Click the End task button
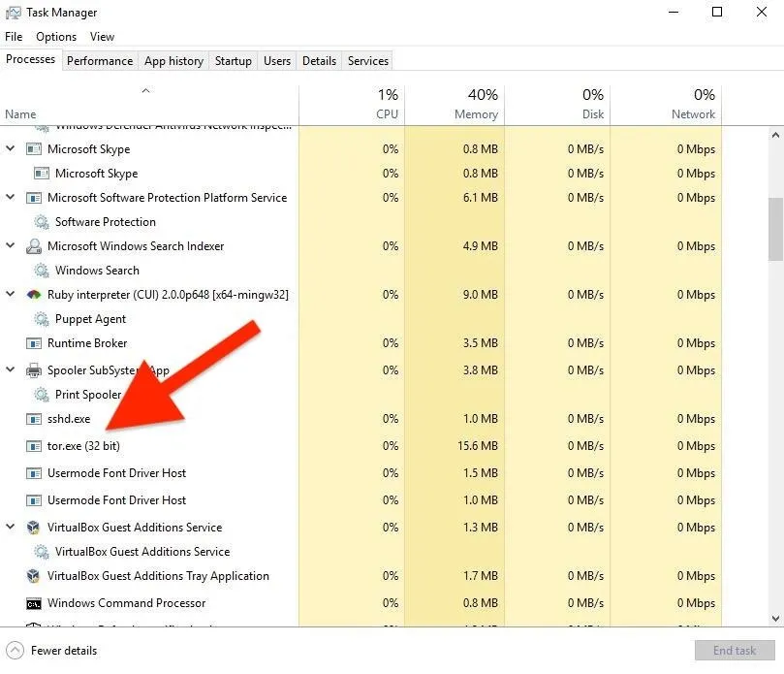Viewport: 784px width, 674px height. tap(735, 651)
